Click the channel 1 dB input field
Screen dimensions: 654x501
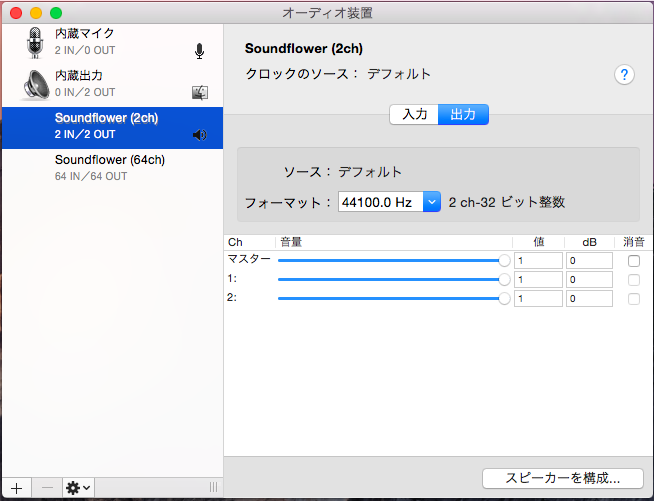tap(589, 279)
